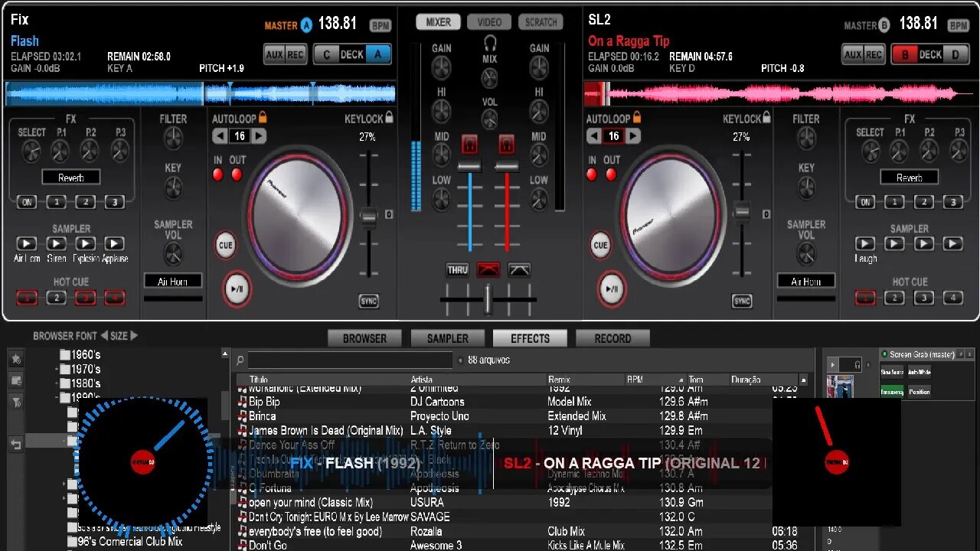Click the search magnifier icon in browser

[x=240, y=360]
